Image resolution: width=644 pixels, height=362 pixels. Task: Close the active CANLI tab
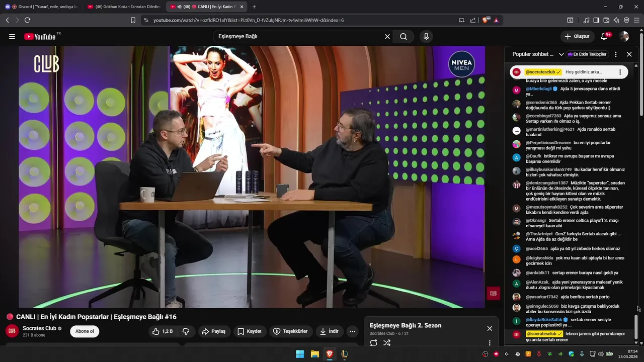tap(242, 7)
